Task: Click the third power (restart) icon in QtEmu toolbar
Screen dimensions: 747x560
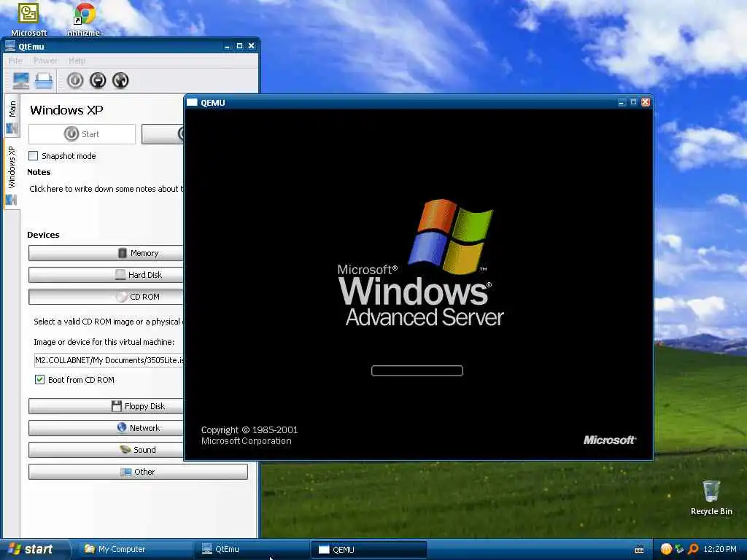Action: click(x=120, y=80)
